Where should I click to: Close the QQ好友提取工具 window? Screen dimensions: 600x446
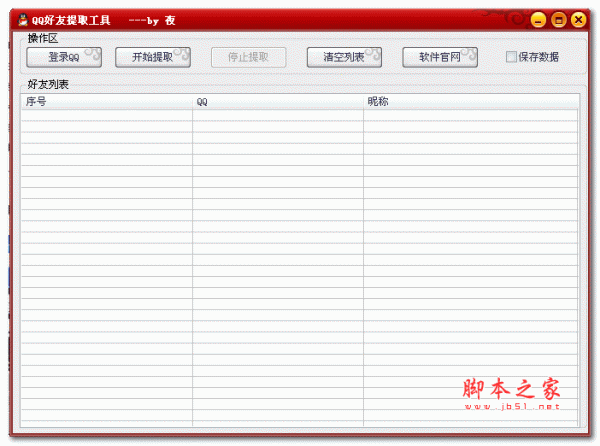coord(579,20)
